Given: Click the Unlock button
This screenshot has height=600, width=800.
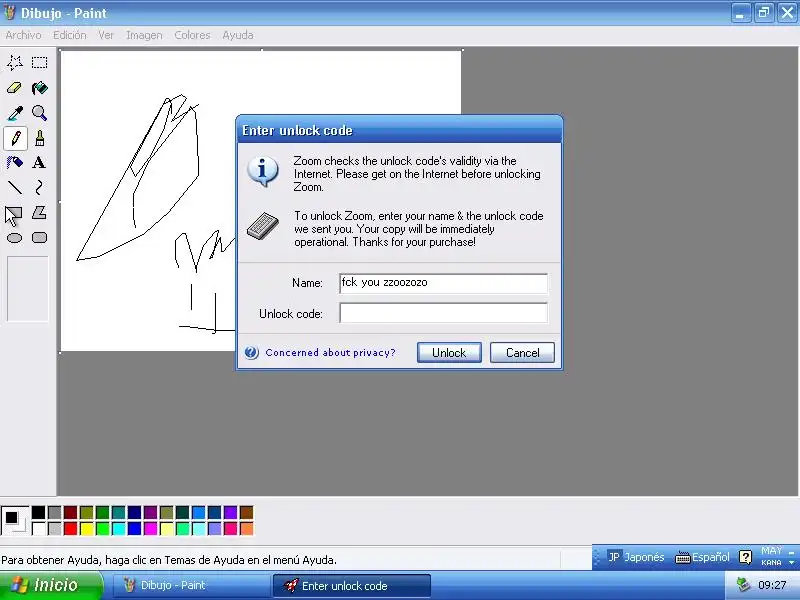Looking at the screenshot, I should pos(449,353).
